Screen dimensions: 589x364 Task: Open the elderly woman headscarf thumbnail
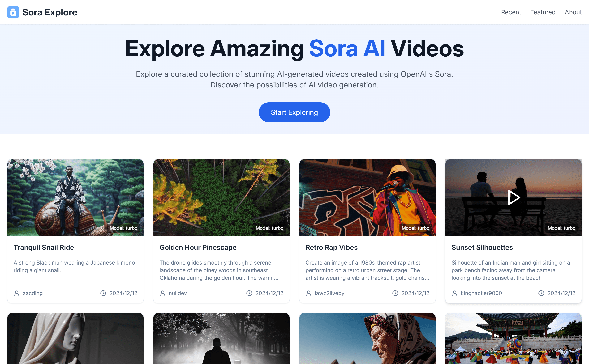click(x=367, y=338)
